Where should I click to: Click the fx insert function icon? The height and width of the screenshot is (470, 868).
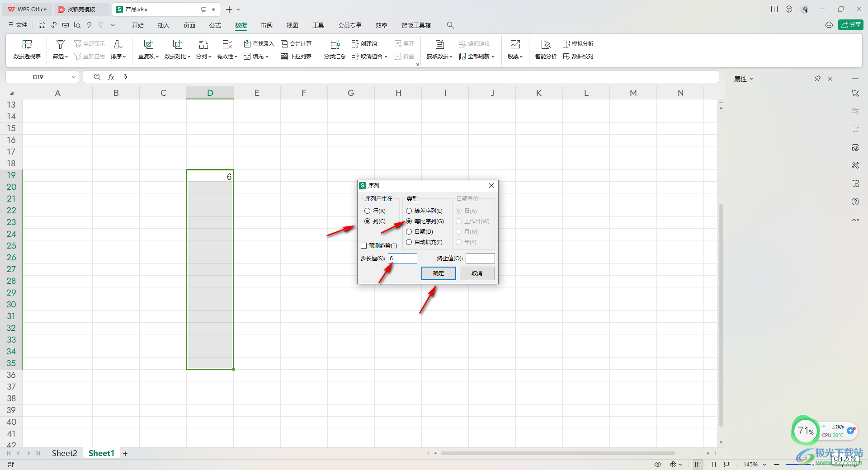click(x=111, y=77)
